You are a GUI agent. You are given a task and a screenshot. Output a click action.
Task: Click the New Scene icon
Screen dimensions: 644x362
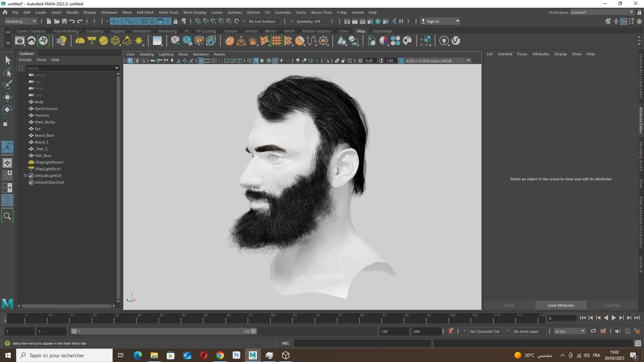(x=49, y=21)
